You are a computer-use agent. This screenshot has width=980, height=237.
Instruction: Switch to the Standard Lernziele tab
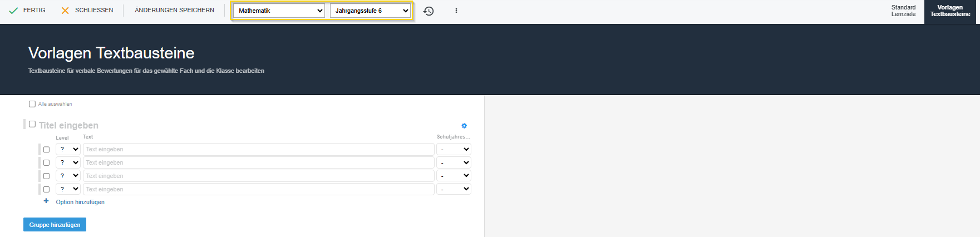pos(903,11)
